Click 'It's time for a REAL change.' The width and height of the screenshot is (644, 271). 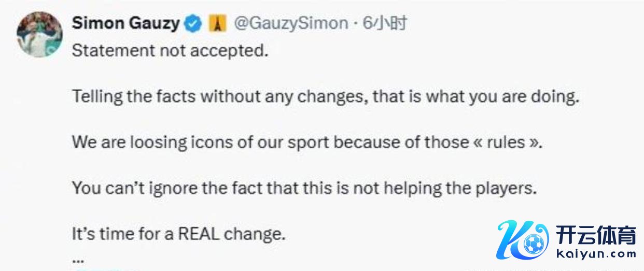pyautogui.click(x=179, y=234)
